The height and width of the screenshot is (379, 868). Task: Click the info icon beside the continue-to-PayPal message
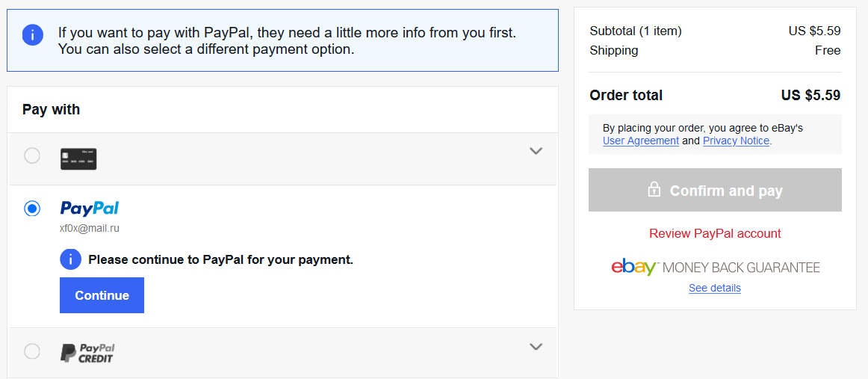click(70, 259)
